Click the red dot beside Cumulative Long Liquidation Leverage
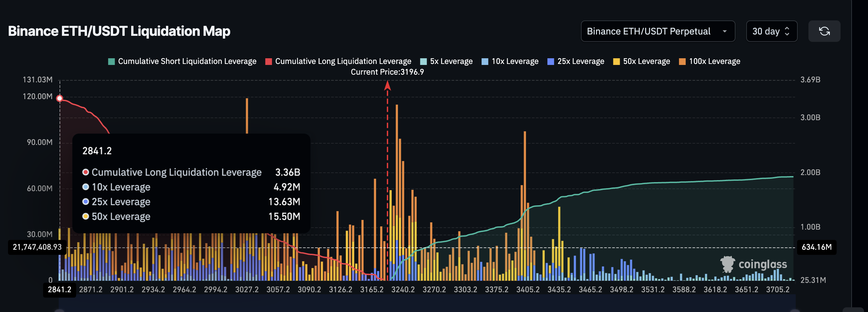The width and height of the screenshot is (868, 312). [85, 172]
